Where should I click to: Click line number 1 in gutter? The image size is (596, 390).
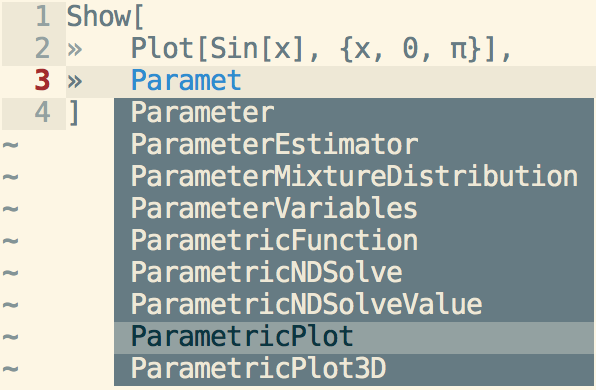click(43, 17)
